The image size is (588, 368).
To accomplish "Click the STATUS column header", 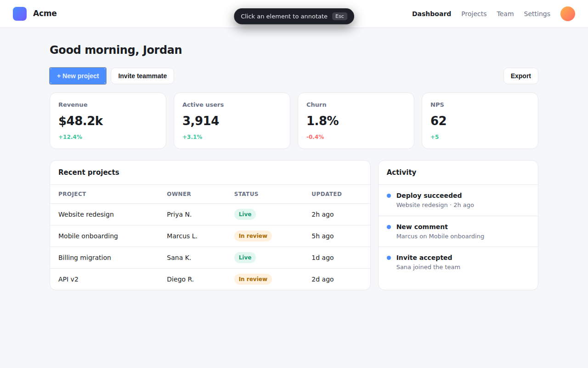I will 246,194.
